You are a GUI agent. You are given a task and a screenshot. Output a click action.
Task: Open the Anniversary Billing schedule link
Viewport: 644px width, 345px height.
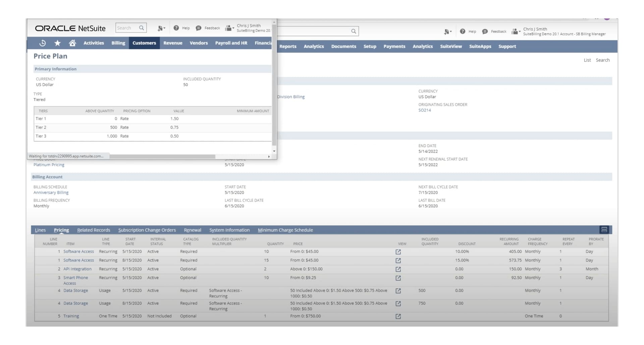pyautogui.click(x=51, y=192)
